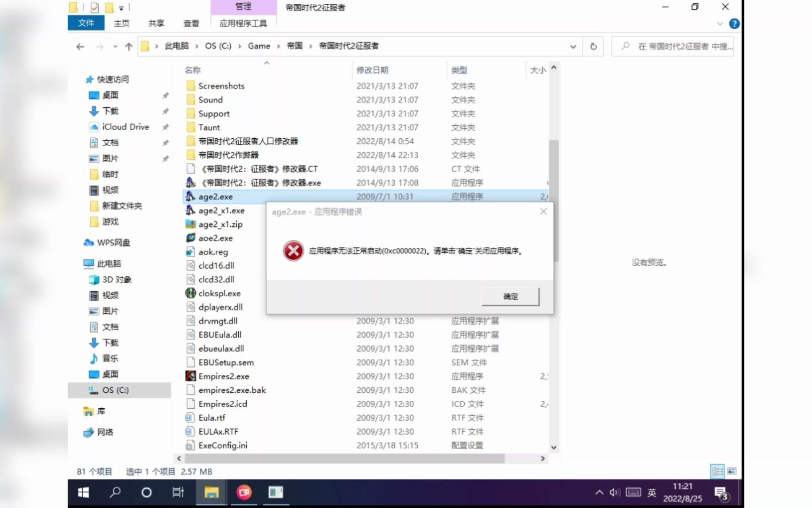Open 音乐 in the navigation pane
Viewport: 812px width, 508px height.
(110, 358)
